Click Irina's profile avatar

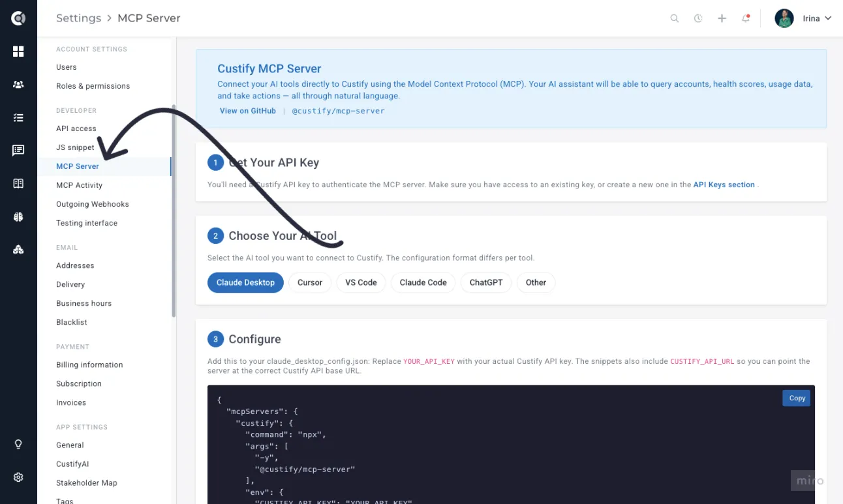784,18
